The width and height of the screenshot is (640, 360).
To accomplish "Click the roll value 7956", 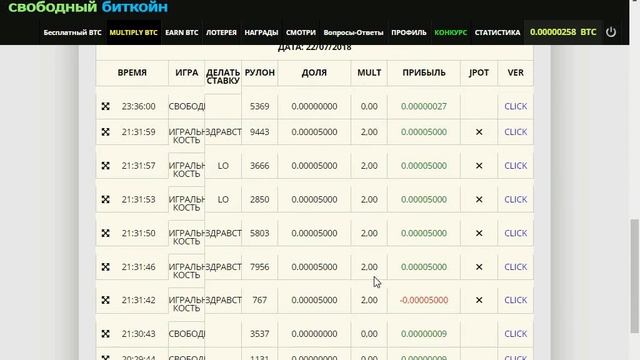I will click(260, 267).
